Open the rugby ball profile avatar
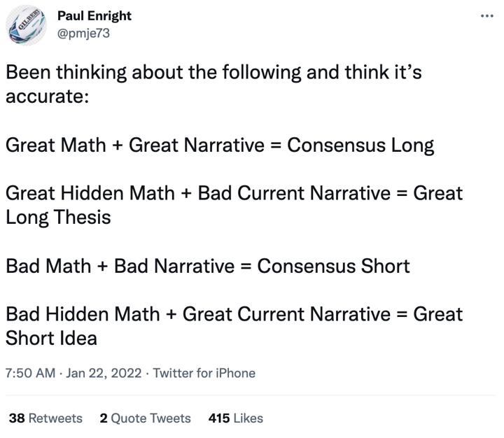Screen dimensions: 504x438 [27, 25]
